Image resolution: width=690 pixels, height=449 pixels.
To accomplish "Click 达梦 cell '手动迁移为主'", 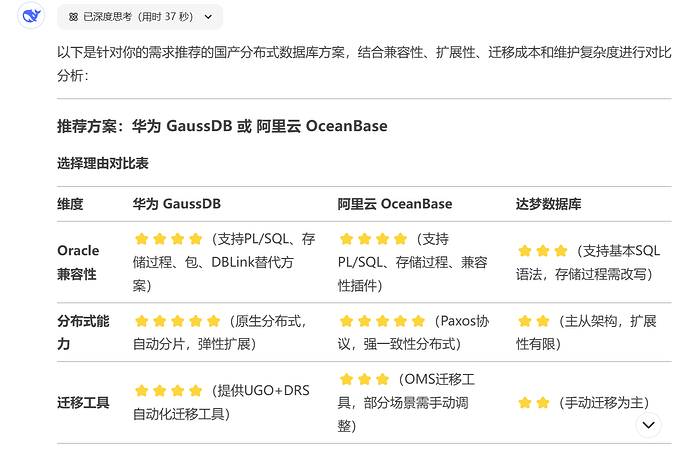I will point(583,402).
